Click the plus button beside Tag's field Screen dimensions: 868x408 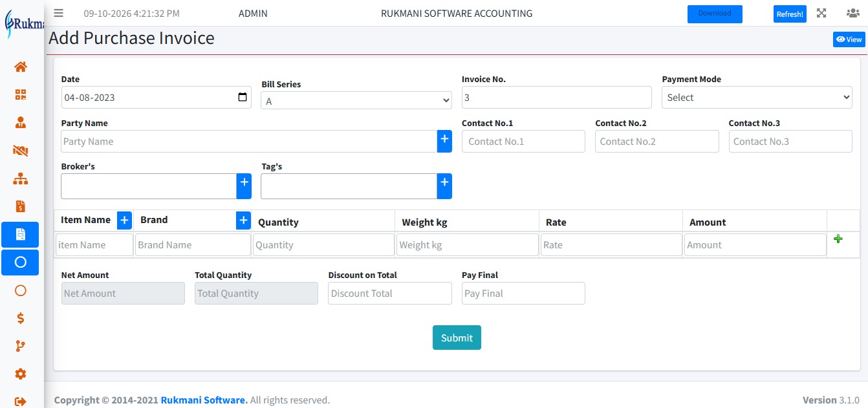tap(444, 186)
